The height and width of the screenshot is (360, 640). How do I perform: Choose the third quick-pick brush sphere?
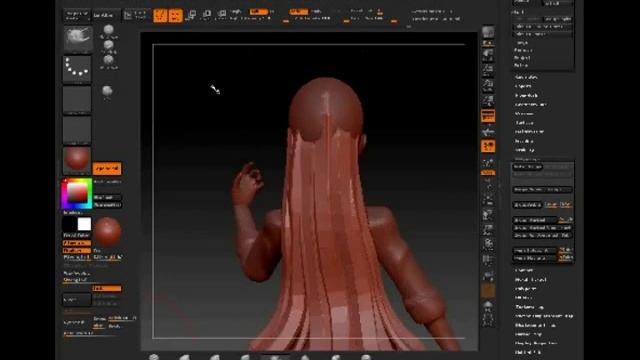[x=109, y=60]
